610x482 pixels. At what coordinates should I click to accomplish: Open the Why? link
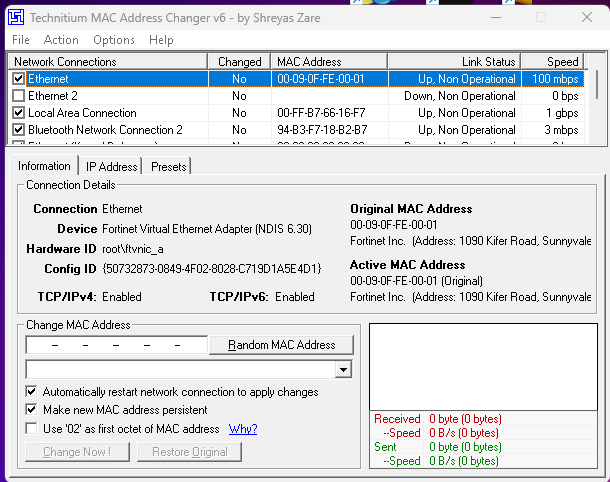tap(243, 429)
